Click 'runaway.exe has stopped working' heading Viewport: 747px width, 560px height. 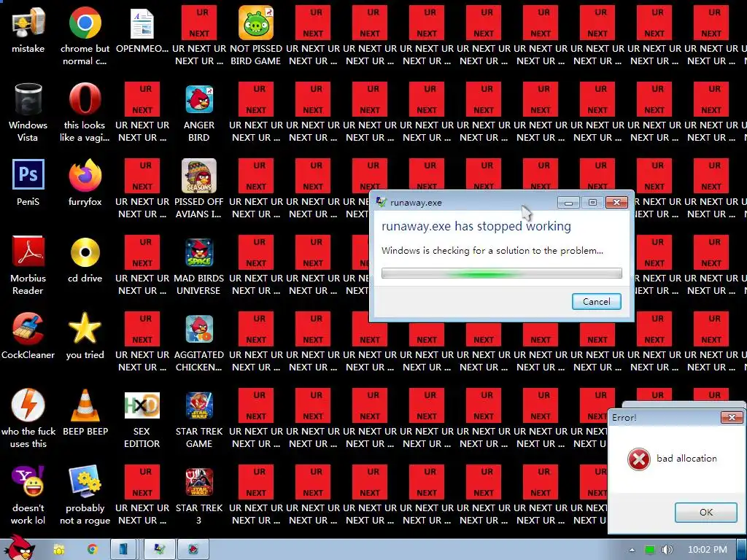tap(476, 226)
